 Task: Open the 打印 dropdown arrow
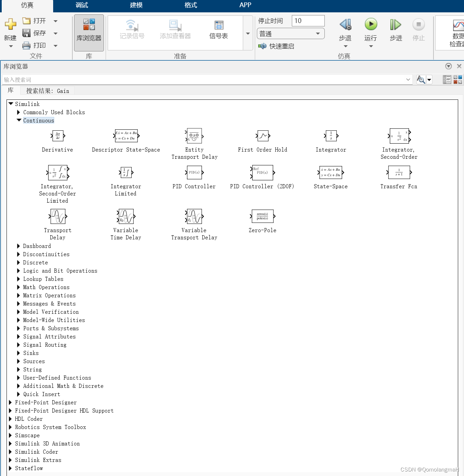coord(56,46)
